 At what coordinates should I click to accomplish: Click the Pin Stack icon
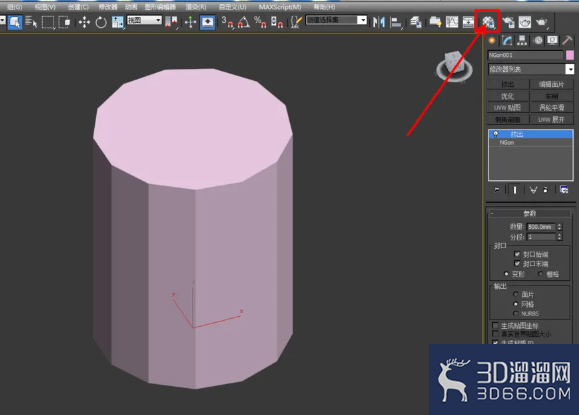[x=497, y=190]
